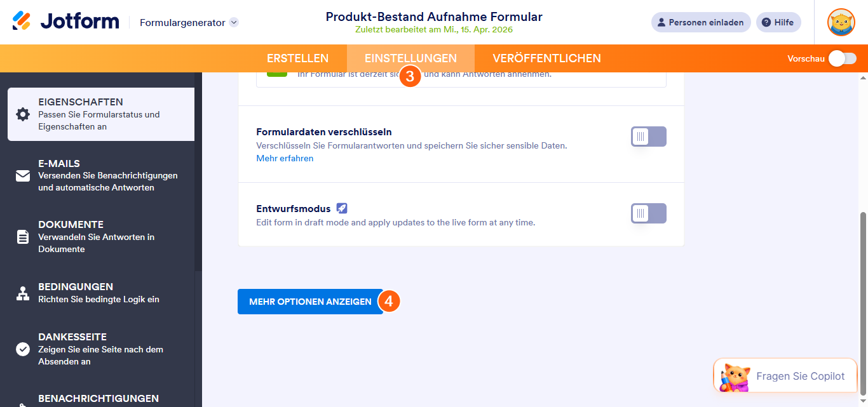The height and width of the screenshot is (407, 868).
Task: Activate the Entwurfsmodus toggle
Action: pyautogui.click(x=648, y=213)
